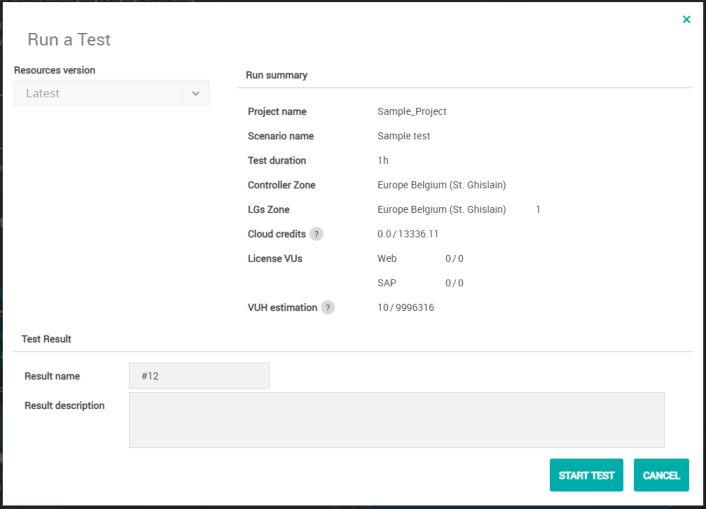
Task: Select the Sample_Project project name value
Action: point(412,111)
